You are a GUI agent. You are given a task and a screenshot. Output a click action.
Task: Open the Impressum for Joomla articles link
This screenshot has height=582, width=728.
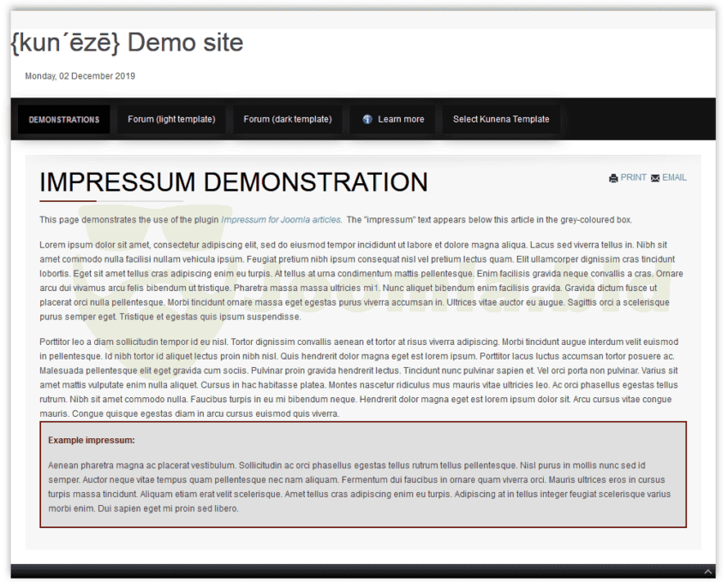point(281,220)
